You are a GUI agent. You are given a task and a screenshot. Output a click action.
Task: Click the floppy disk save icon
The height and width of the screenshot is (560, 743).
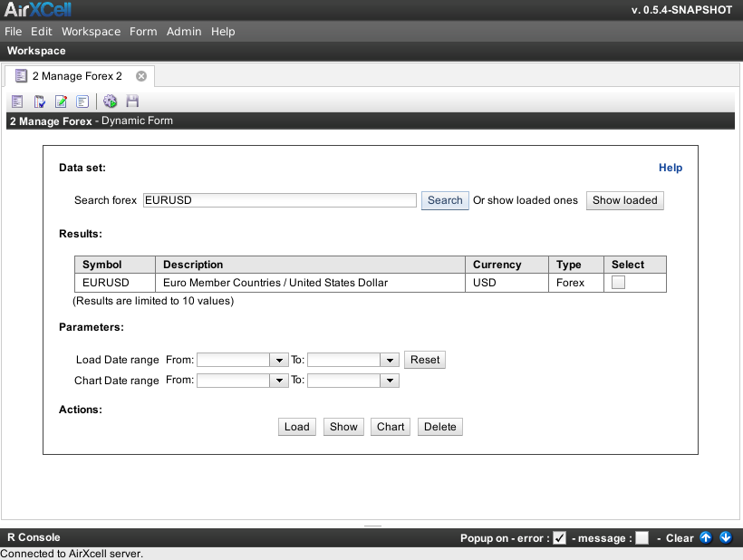132,101
